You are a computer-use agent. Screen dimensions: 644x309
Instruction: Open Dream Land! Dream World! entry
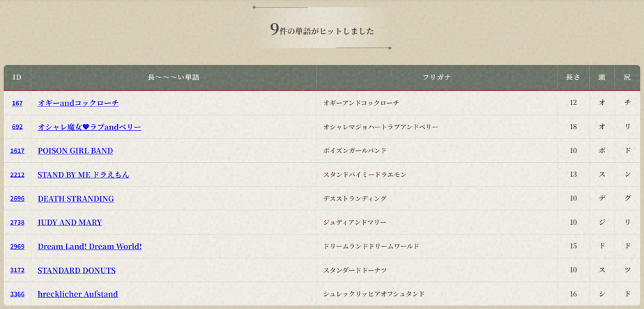(x=89, y=246)
